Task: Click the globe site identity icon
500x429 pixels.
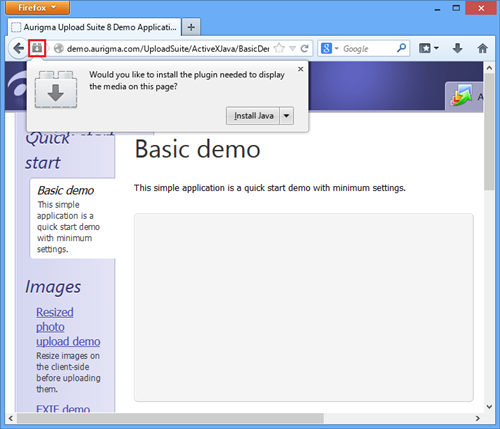Action: point(59,49)
